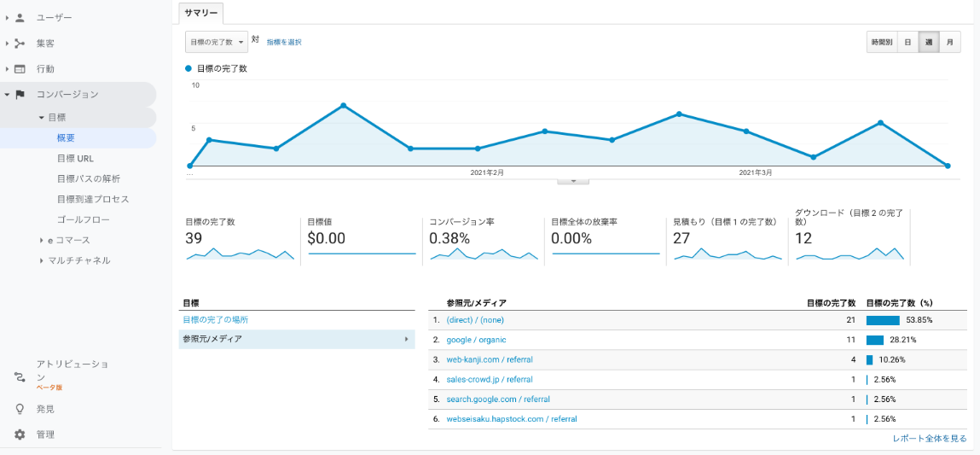980x455 pixels.
Task: Click the ユーザー person icon in sidebar
Action: click(20, 18)
